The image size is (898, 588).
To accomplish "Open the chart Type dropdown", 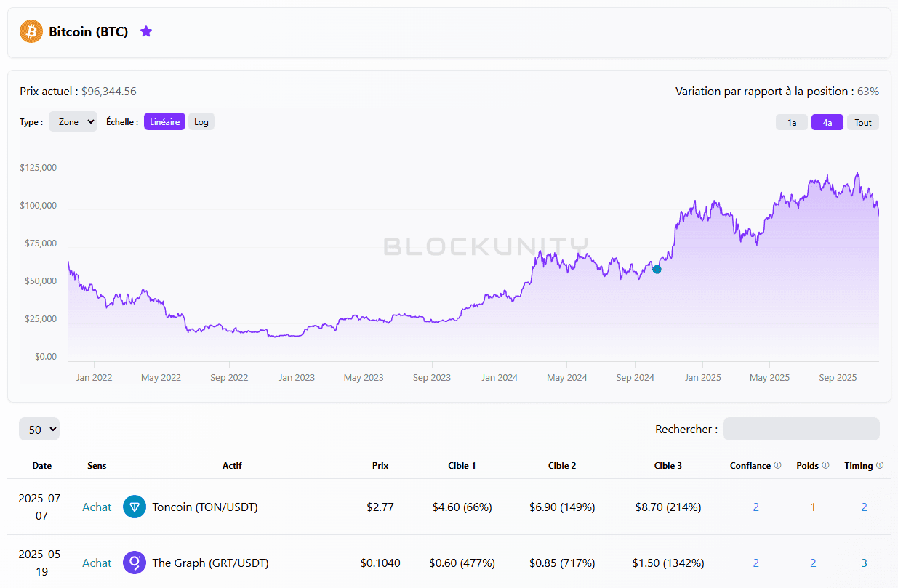I will pyautogui.click(x=73, y=121).
